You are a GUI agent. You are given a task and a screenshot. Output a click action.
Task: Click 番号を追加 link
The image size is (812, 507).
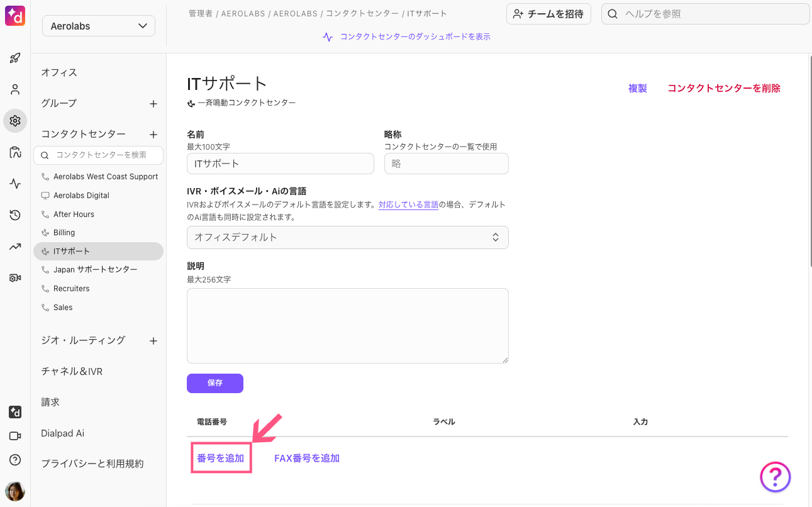221,459
